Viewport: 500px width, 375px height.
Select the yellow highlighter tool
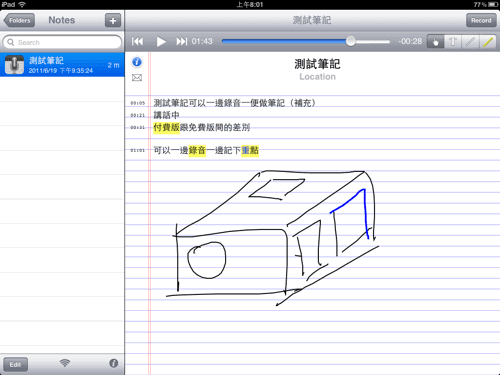point(488,42)
